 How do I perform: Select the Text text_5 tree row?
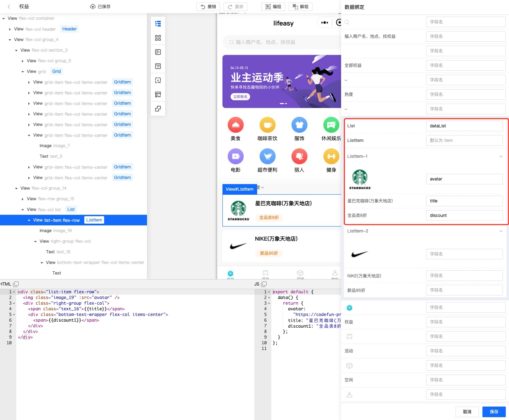[x=73, y=156]
